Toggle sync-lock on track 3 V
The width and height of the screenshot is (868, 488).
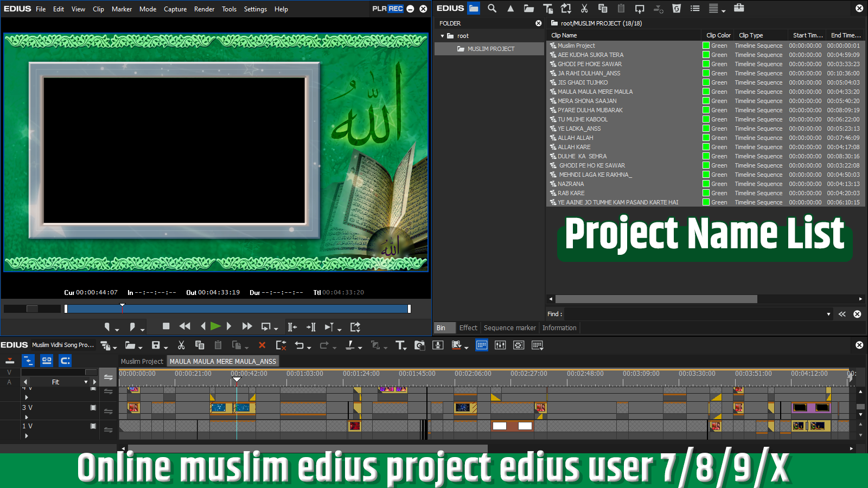coord(108,411)
